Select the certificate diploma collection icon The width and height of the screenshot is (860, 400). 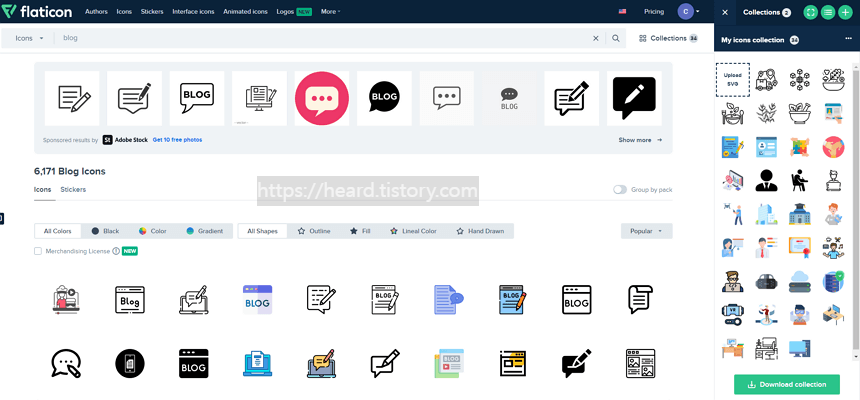(800, 247)
